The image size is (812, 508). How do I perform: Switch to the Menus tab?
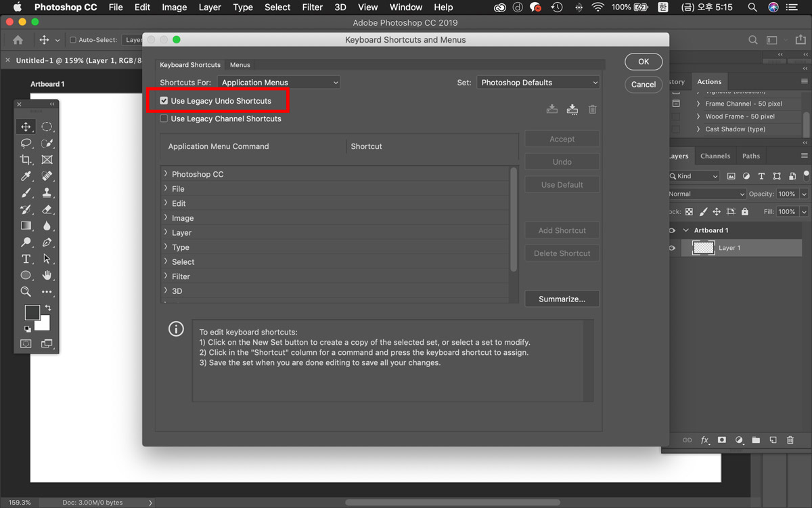pos(240,65)
